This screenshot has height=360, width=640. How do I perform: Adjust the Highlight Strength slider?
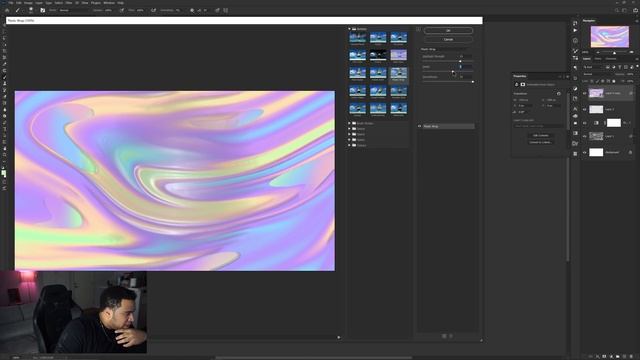[460, 61]
